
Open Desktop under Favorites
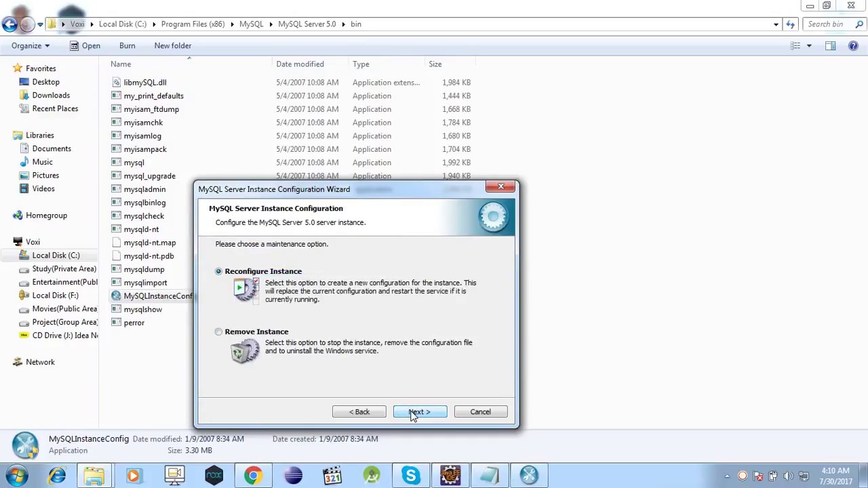45,82
